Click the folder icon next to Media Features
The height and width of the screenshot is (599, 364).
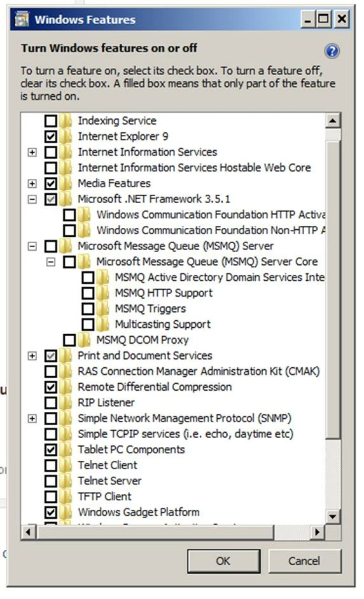(x=66, y=183)
